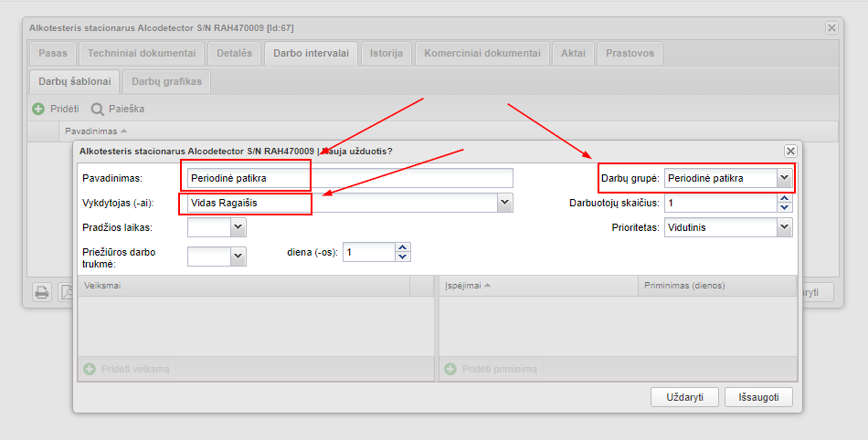Open the Darbų grafikas tab

point(165,81)
